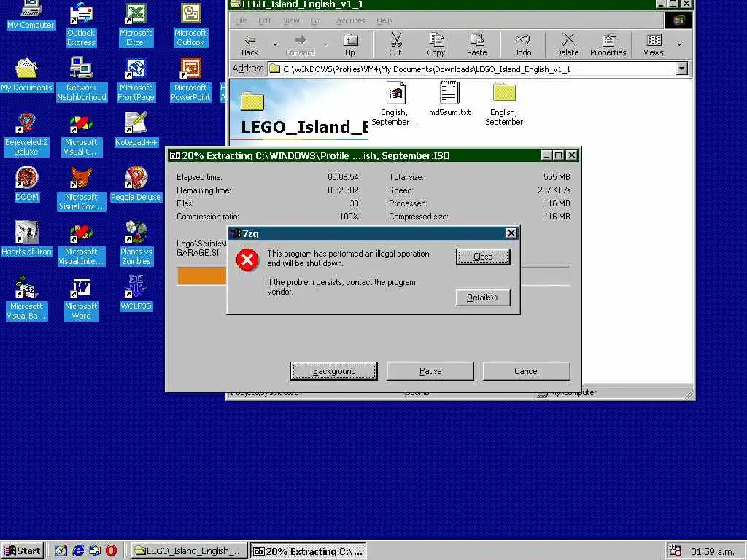The height and width of the screenshot is (560, 747).
Task: Select Hearts of Iron icon
Action: pyautogui.click(x=27, y=238)
